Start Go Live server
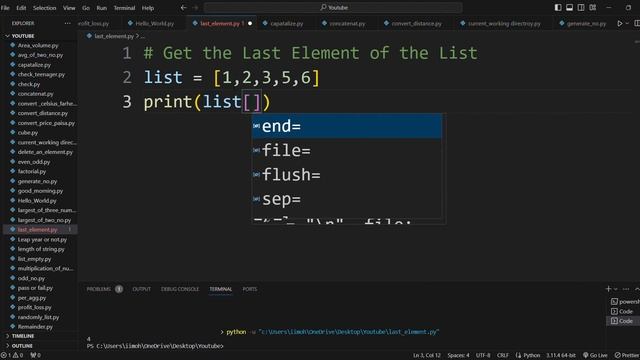Image resolution: width=640 pixels, height=360 pixels. pos(595,356)
